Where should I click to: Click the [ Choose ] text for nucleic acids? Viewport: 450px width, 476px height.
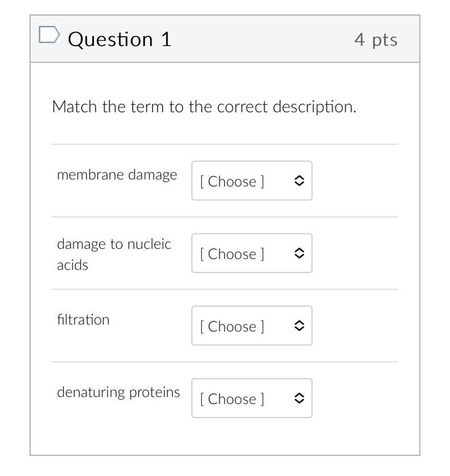232,254
